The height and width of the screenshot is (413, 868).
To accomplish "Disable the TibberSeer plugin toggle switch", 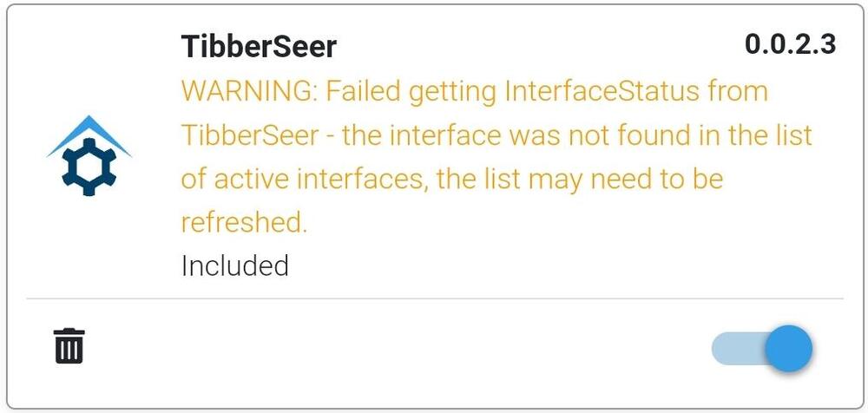I will pos(762,349).
